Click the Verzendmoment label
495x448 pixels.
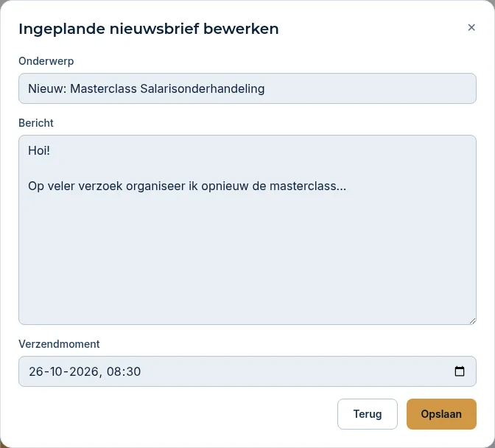59,344
